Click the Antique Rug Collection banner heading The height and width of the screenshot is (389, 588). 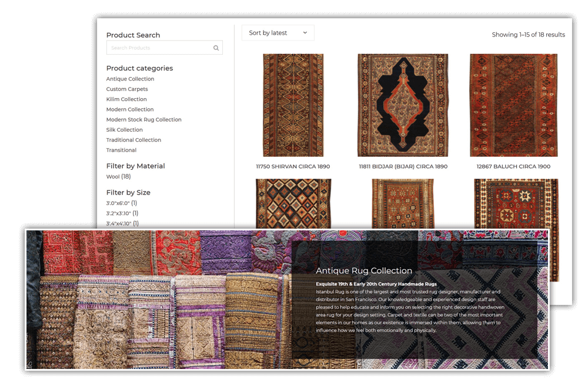click(364, 271)
